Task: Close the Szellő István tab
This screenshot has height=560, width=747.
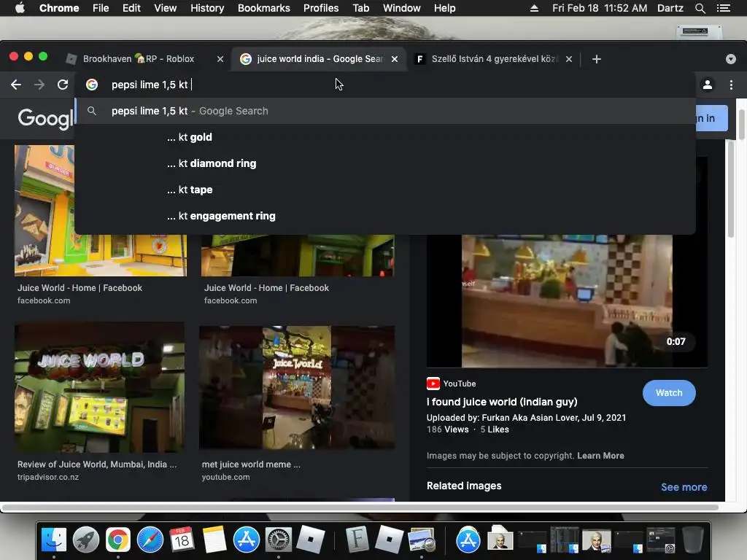Action: (x=569, y=59)
